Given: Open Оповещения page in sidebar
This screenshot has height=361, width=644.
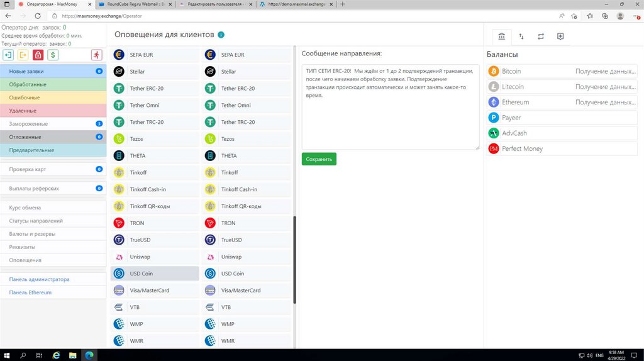Looking at the screenshot, I should coord(53,260).
